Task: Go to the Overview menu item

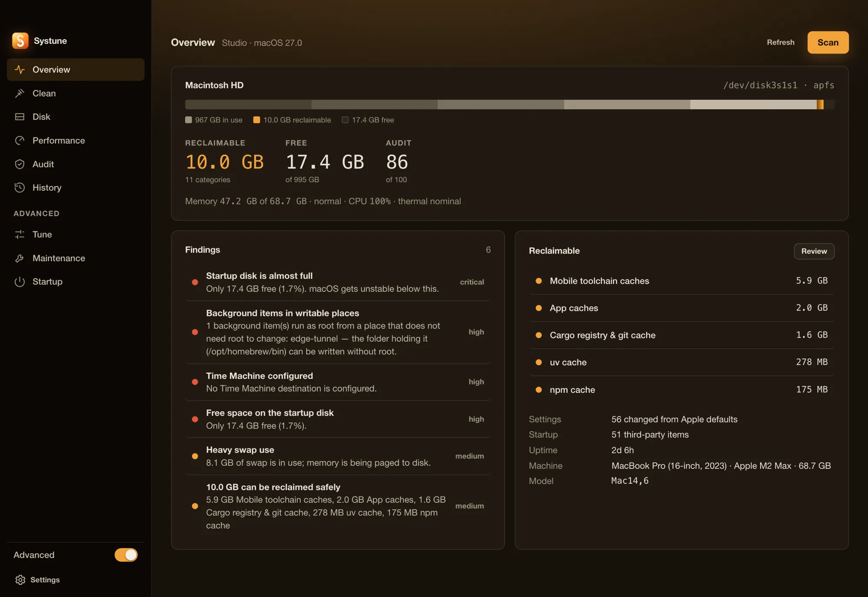Action: 76,69
